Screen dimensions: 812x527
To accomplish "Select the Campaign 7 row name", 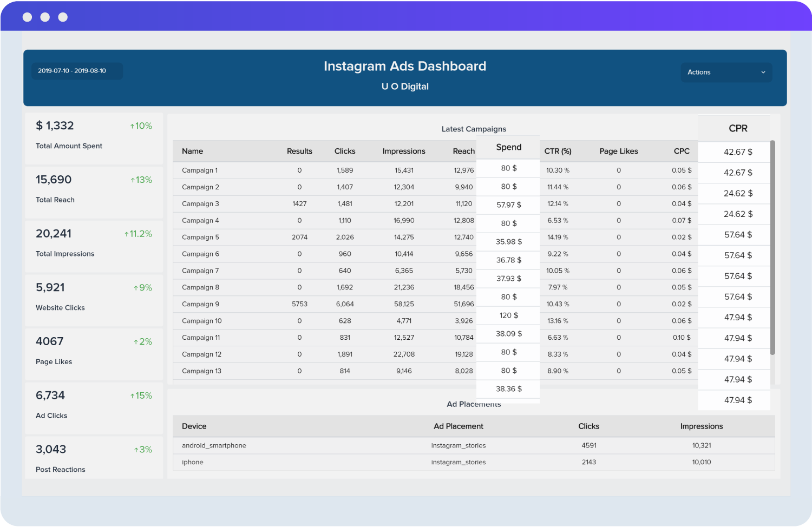I will [200, 271].
